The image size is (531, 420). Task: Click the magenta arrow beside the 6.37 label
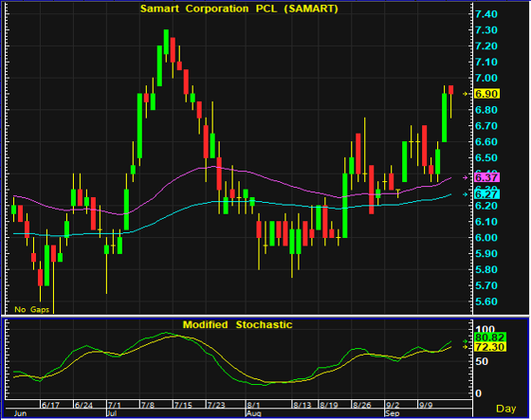pyautogui.click(x=466, y=177)
